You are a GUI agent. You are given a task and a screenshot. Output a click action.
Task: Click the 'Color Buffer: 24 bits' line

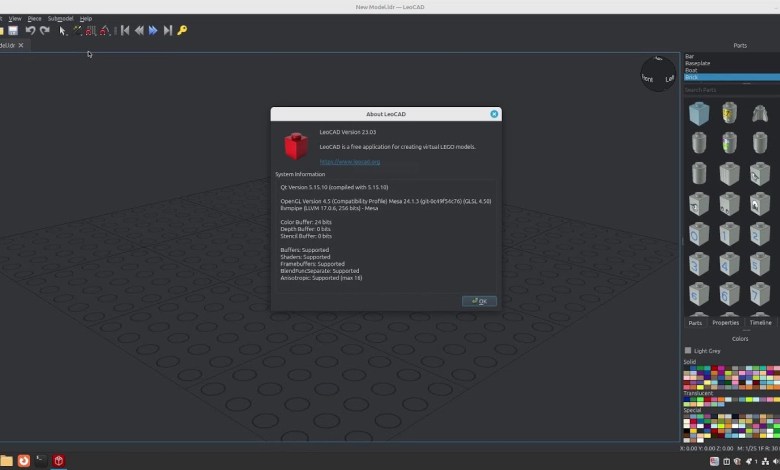click(306, 222)
